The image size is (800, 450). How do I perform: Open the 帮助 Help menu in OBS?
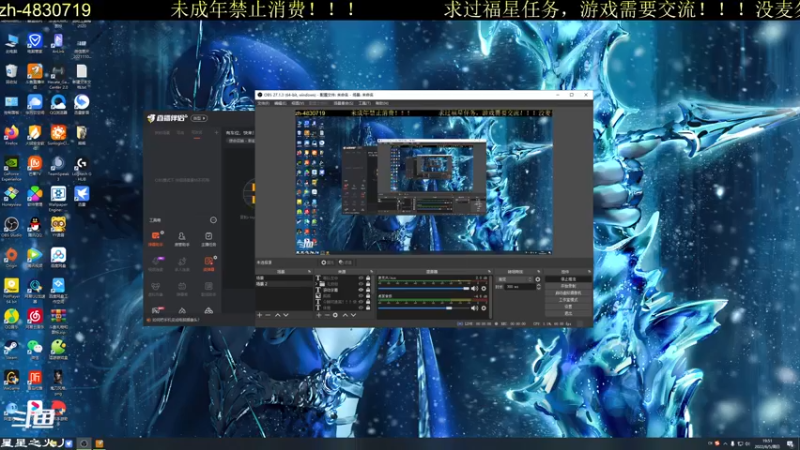[x=382, y=103]
